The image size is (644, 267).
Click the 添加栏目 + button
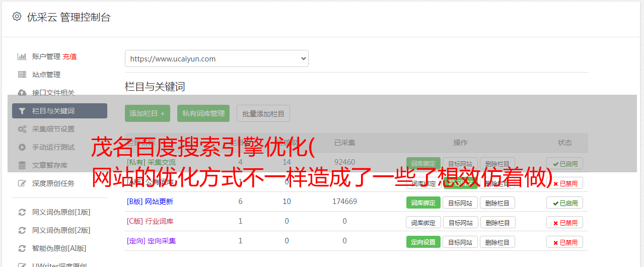148,113
